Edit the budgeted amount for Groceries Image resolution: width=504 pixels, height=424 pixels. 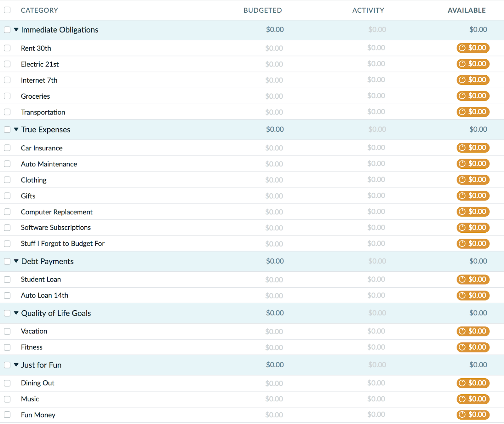point(274,96)
